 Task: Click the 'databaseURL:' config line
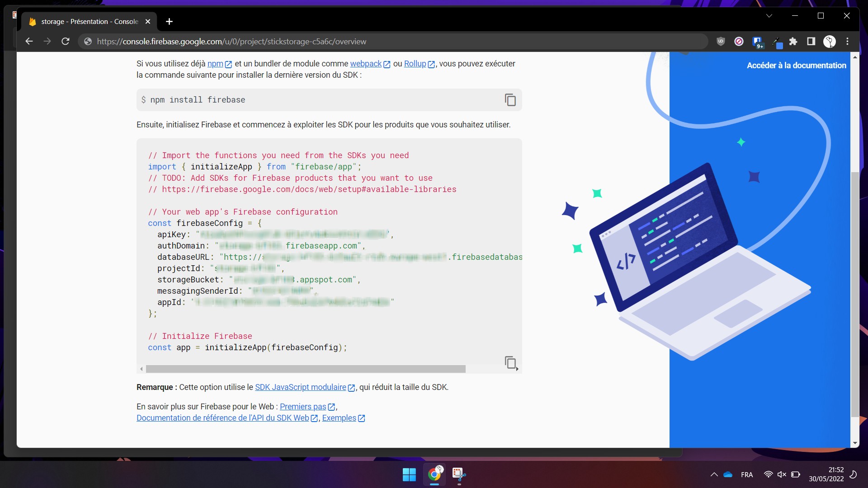coord(340,257)
